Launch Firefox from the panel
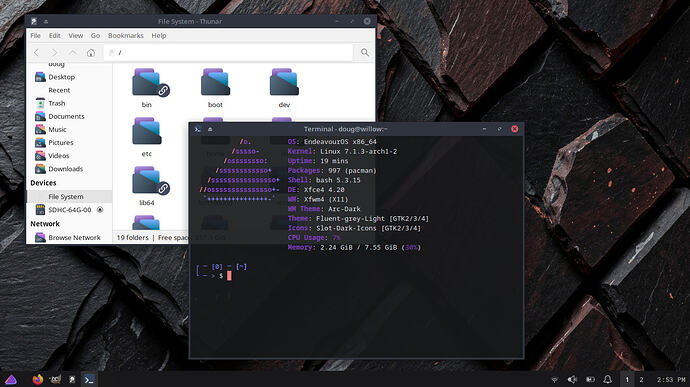 click(38, 379)
